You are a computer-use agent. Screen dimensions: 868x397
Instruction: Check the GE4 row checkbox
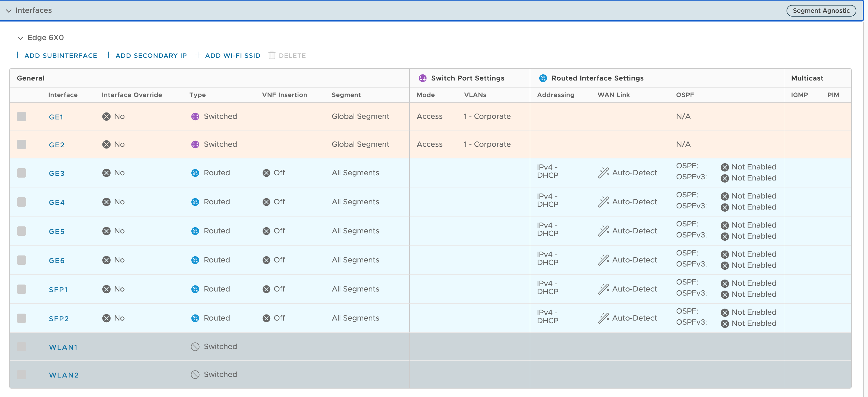(22, 202)
